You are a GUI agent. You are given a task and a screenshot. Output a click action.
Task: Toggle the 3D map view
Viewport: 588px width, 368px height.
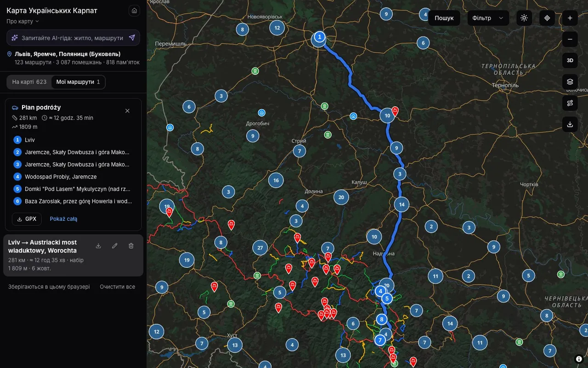click(570, 60)
